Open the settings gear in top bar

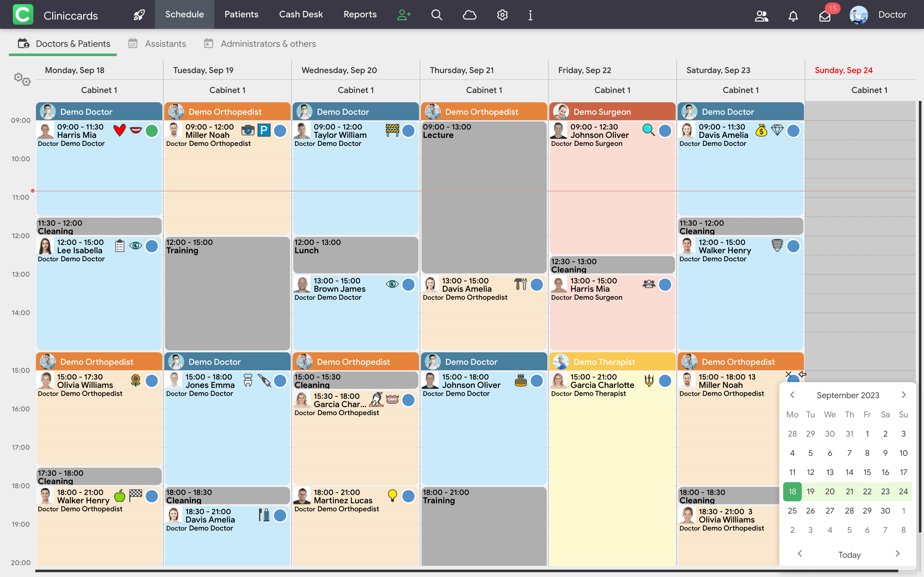tap(502, 15)
